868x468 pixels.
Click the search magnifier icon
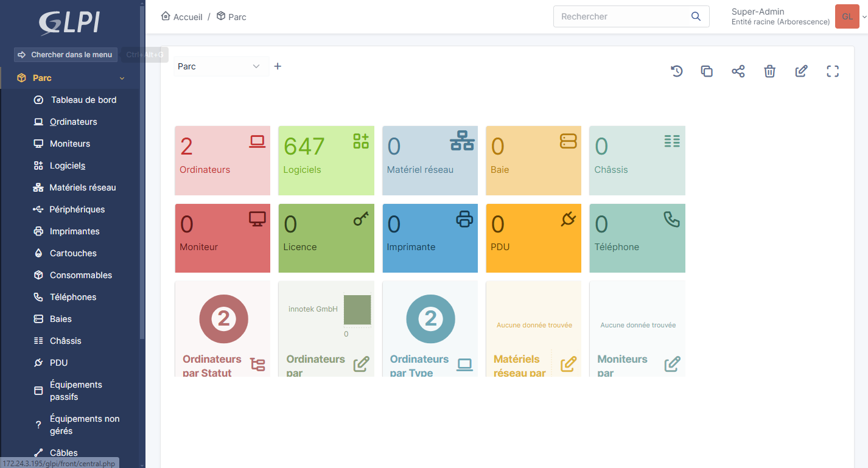pos(696,16)
